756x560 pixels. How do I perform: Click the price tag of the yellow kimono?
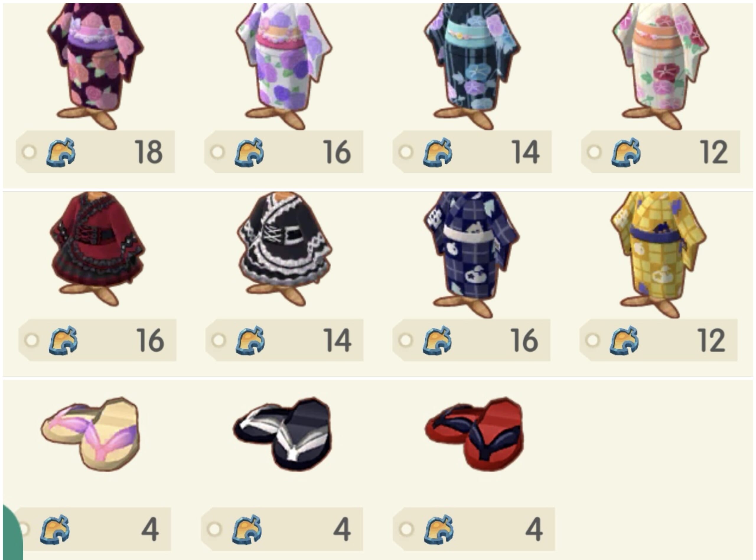click(658, 340)
